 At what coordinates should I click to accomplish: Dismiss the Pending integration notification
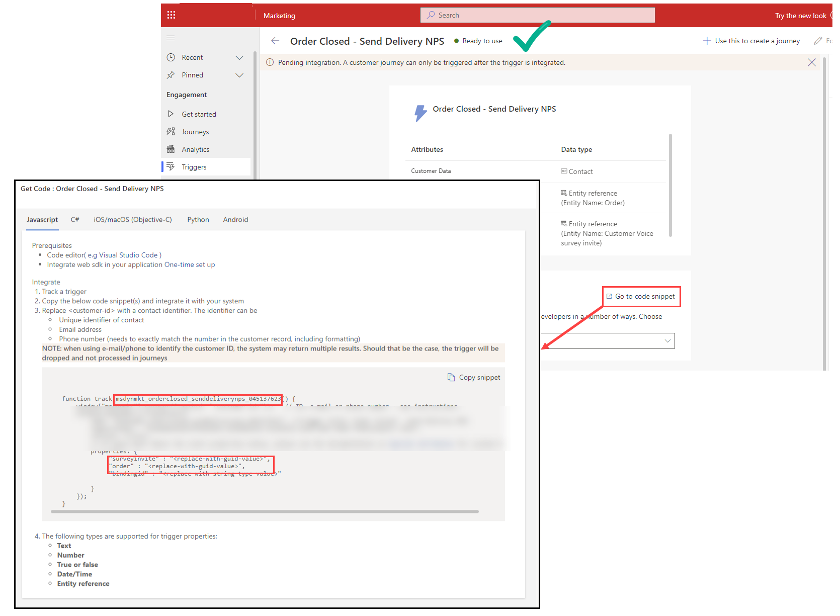coord(811,62)
